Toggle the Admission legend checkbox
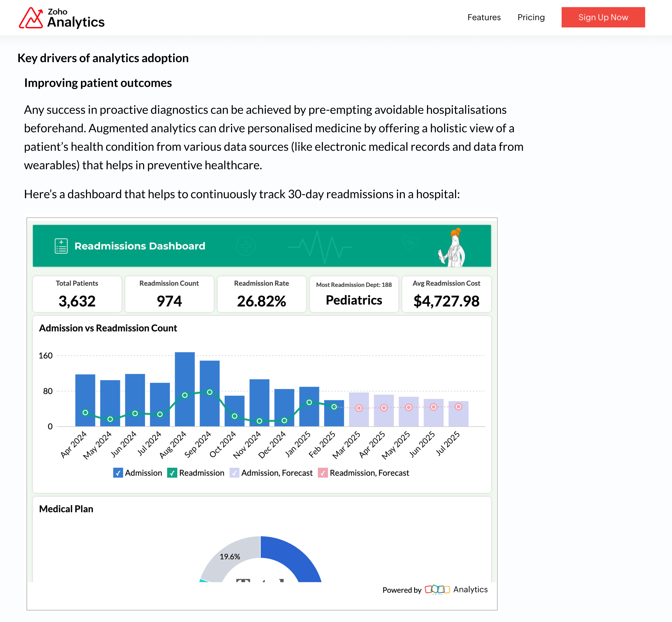672x622 pixels. pyautogui.click(x=118, y=473)
